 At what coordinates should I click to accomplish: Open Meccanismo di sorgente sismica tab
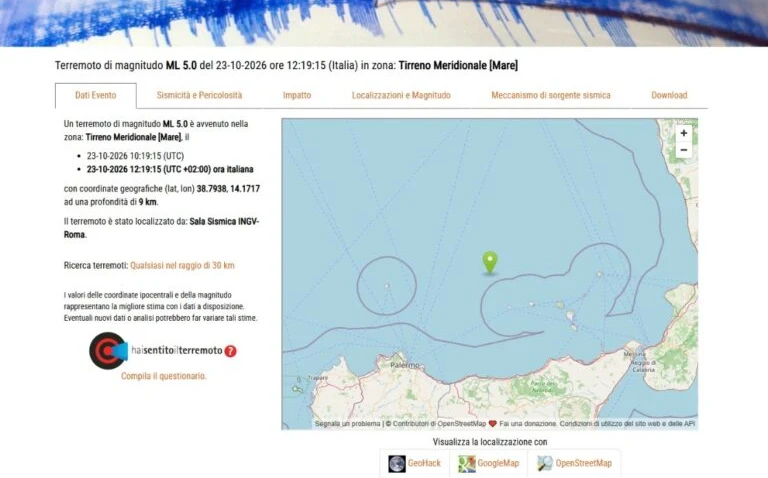(551, 96)
